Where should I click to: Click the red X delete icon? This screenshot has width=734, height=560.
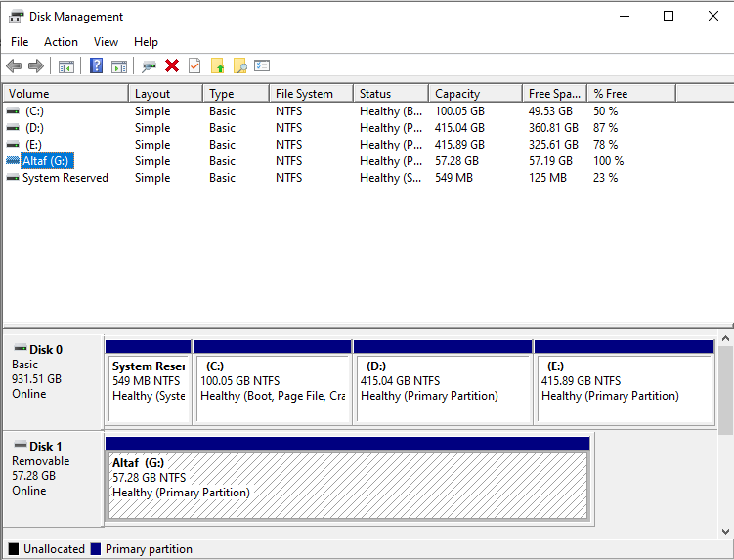(172, 65)
